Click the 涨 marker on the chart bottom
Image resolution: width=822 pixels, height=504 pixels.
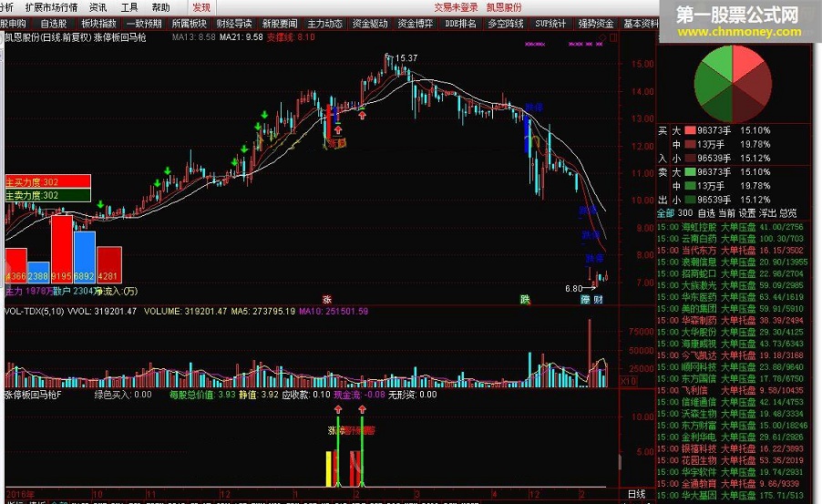(x=326, y=300)
